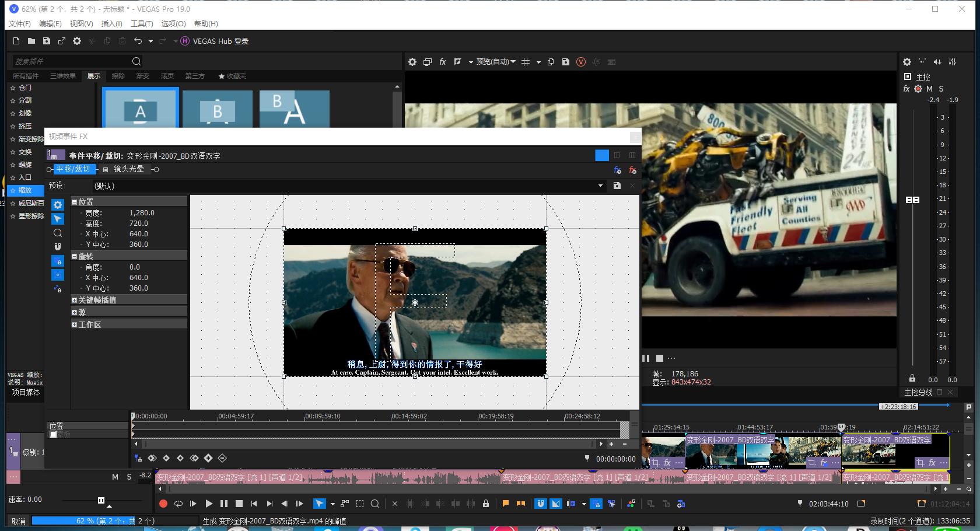
Task: Click the record button in transport bar
Action: click(163, 504)
